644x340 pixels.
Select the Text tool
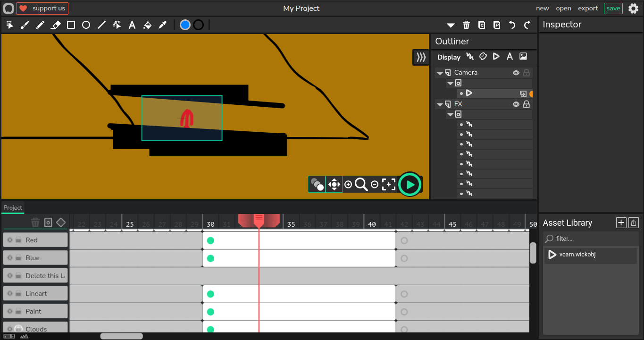(x=132, y=25)
